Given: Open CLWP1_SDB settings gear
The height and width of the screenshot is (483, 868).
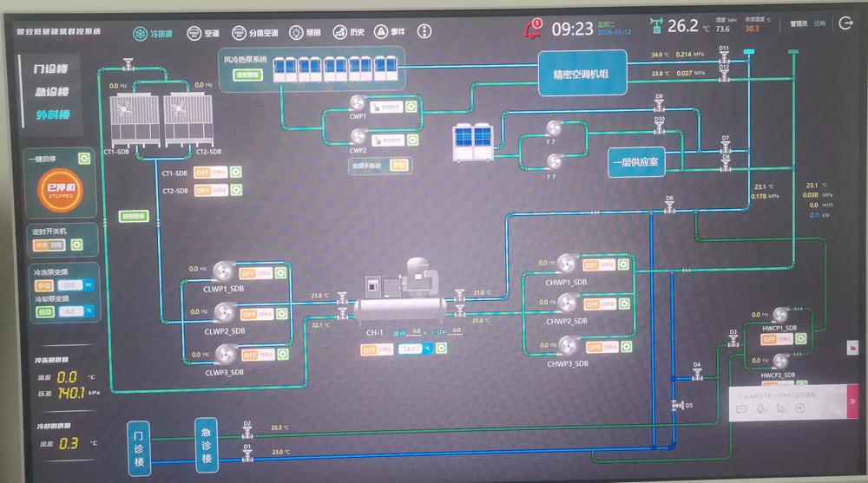Looking at the screenshot, I should pyautogui.click(x=280, y=273).
